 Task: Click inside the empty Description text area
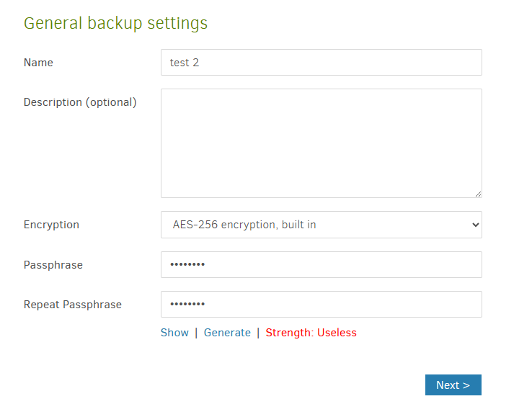[x=321, y=143]
